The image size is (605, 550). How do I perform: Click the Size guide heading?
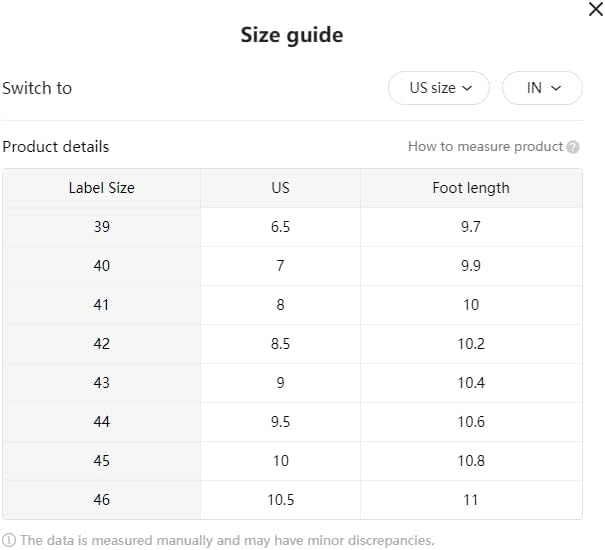291,35
